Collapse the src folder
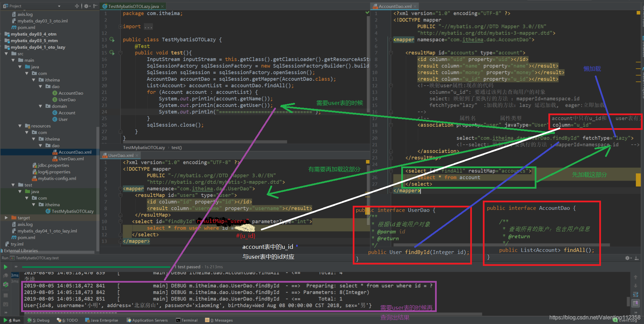Viewport: 644px width, 324px height. pos(6,54)
